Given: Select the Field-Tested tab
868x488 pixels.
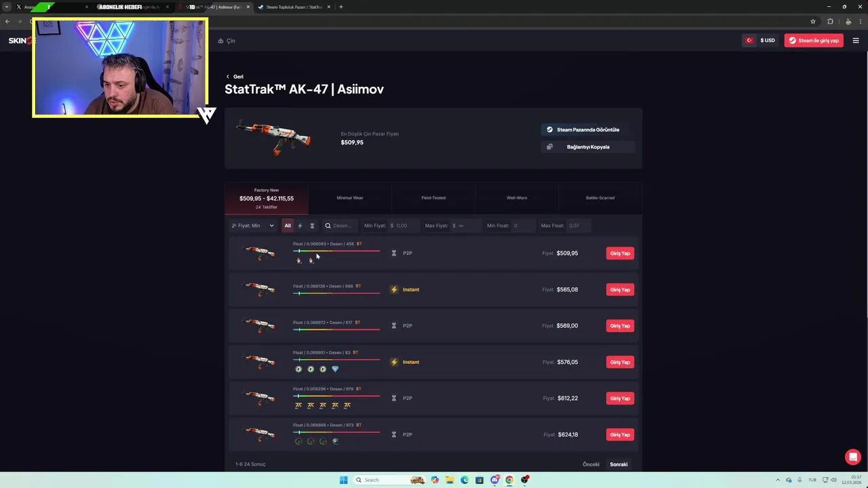Looking at the screenshot, I should 433,199.
